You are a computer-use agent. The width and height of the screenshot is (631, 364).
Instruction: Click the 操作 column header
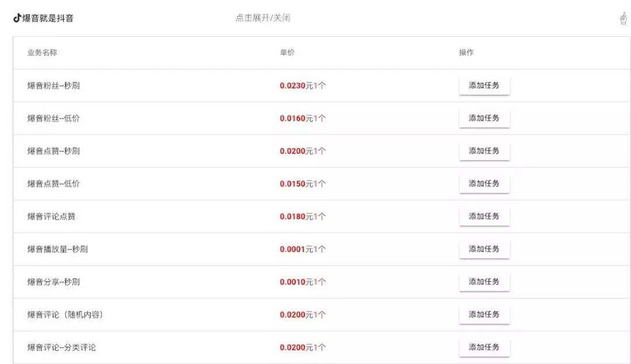pos(466,52)
